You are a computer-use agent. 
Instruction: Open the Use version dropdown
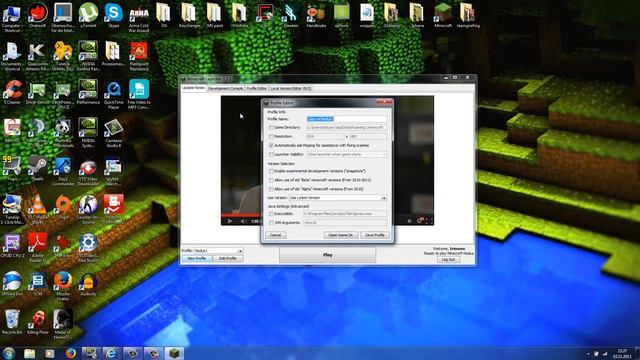tap(338, 198)
